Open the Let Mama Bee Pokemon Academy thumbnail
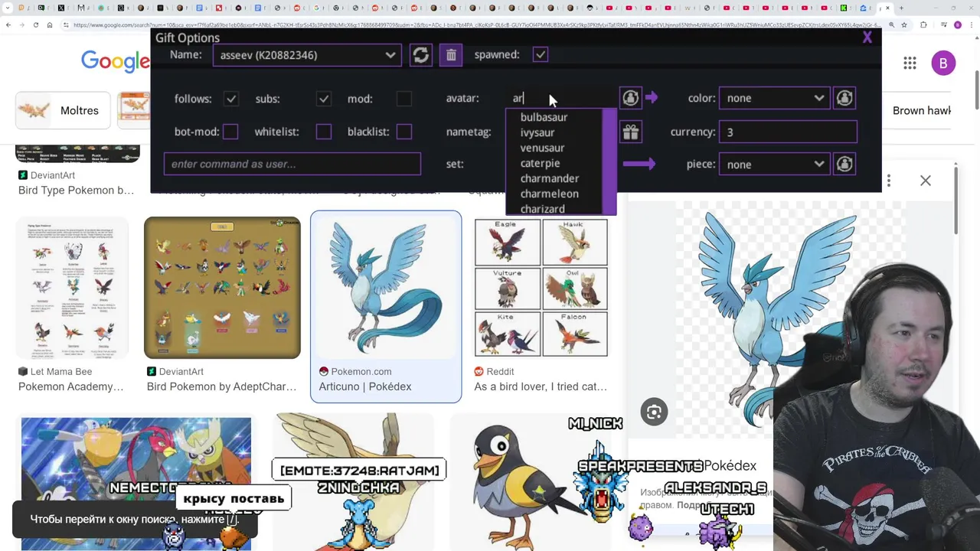 click(73, 288)
